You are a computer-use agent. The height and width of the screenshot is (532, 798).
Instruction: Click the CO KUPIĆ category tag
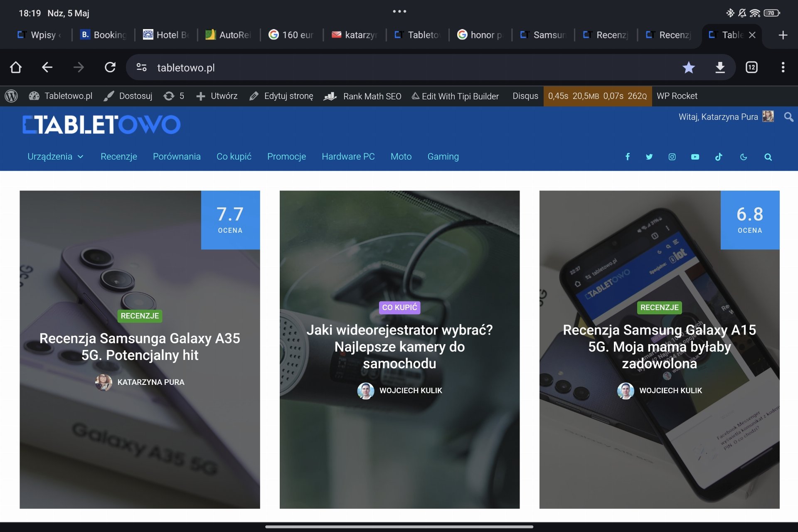point(399,308)
